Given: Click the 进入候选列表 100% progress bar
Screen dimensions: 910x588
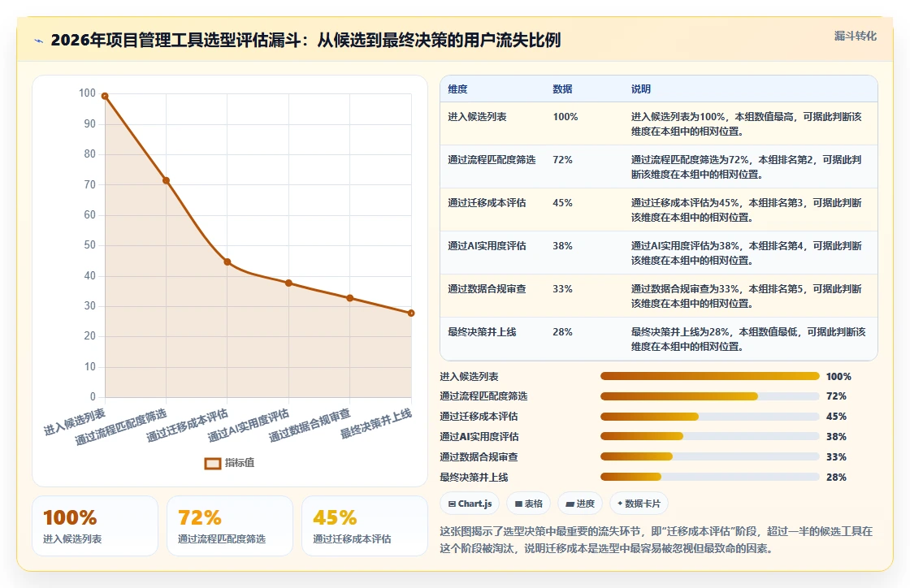Looking at the screenshot, I should (x=710, y=376).
